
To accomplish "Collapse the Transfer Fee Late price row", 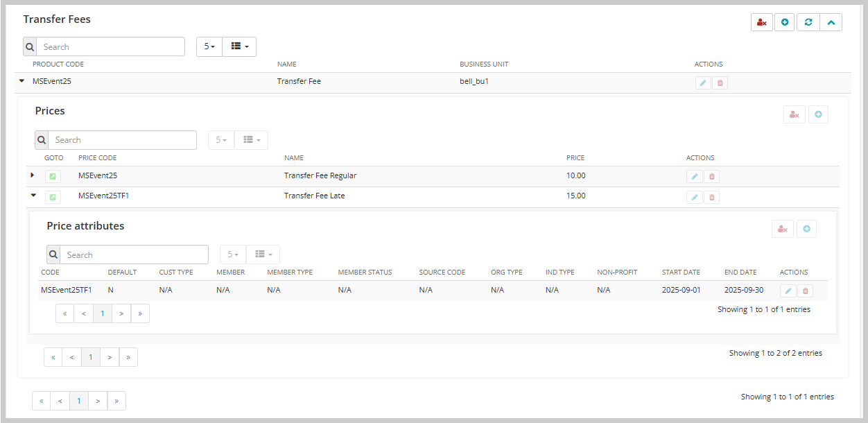I will (33, 196).
